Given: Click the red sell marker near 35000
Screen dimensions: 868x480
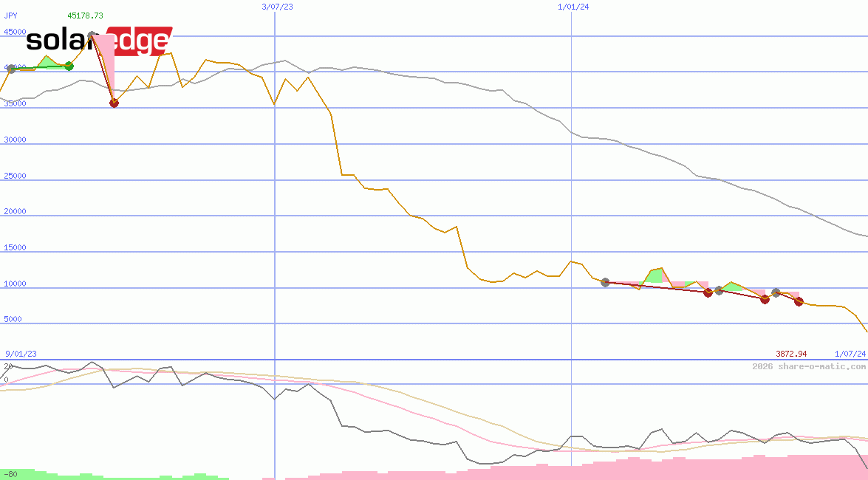Looking at the screenshot, I should [114, 103].
